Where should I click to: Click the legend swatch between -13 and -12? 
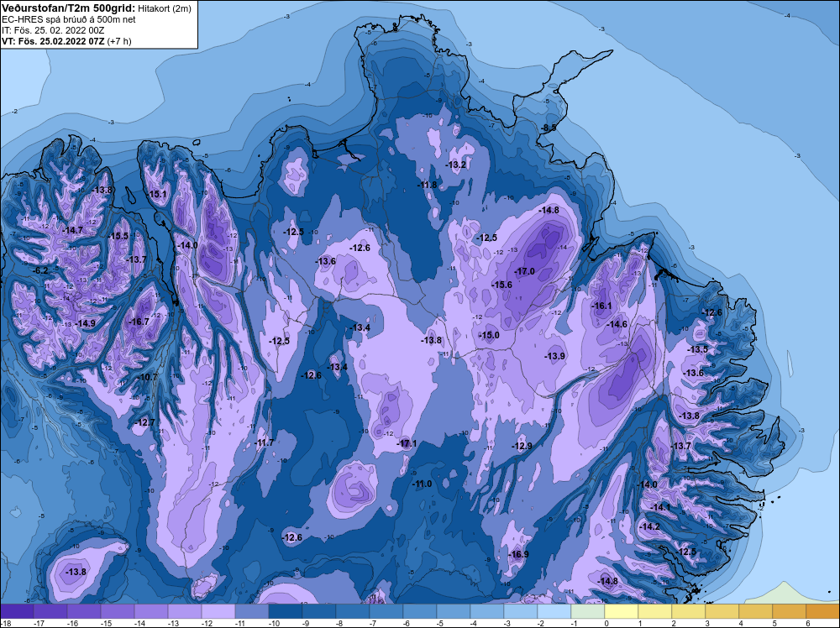[x=185, y=611]
